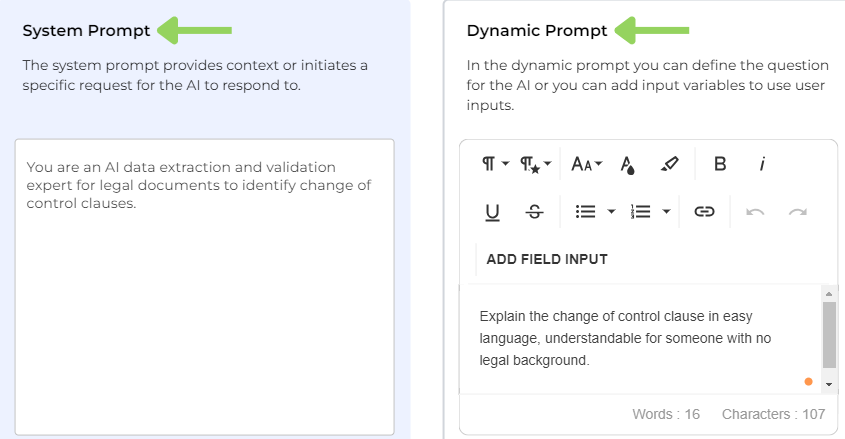Screen dimensions: 845x439
Task: Click the editor scrollbar down arrow
Action: click(x=829, y=384)
